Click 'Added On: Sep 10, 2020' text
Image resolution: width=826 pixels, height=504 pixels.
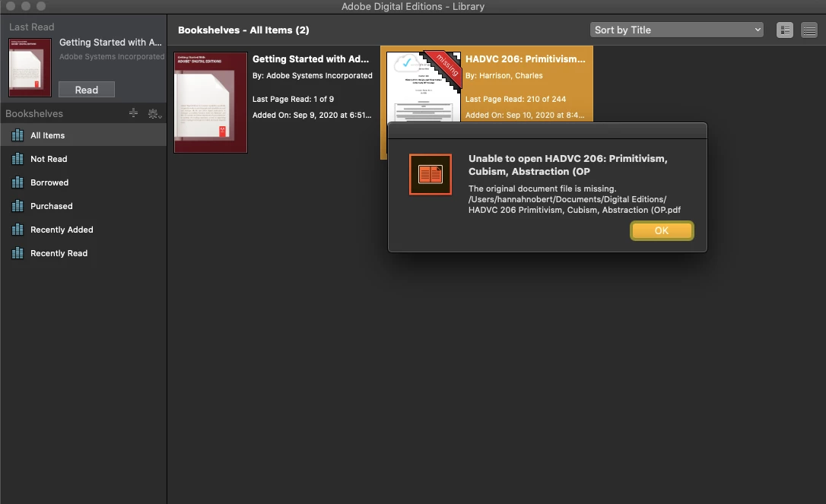coord(525,115)
